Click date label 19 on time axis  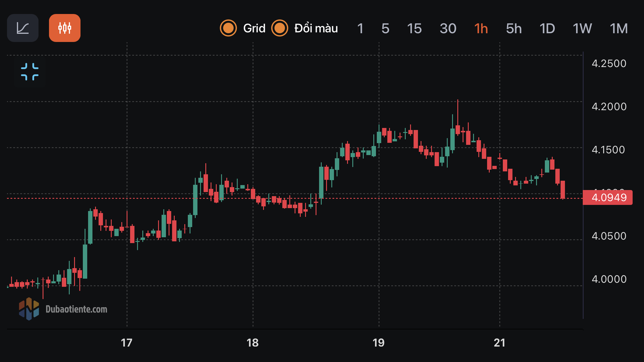click(x=379, y=343)
